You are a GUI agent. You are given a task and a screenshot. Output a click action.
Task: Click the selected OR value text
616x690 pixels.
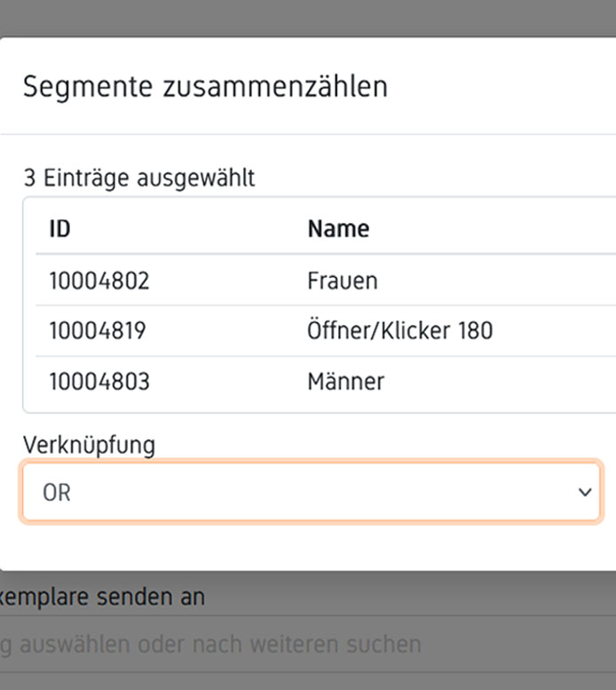[57, 492]
